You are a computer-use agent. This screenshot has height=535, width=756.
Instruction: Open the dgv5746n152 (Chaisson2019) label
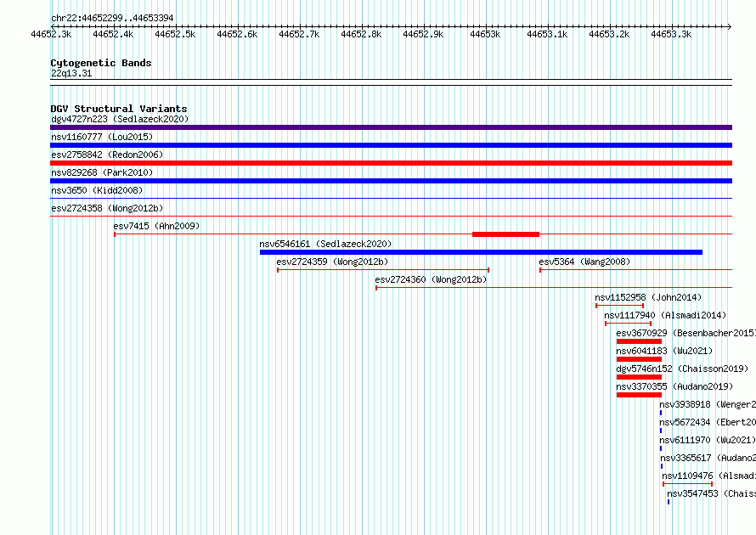coord(682,369)
